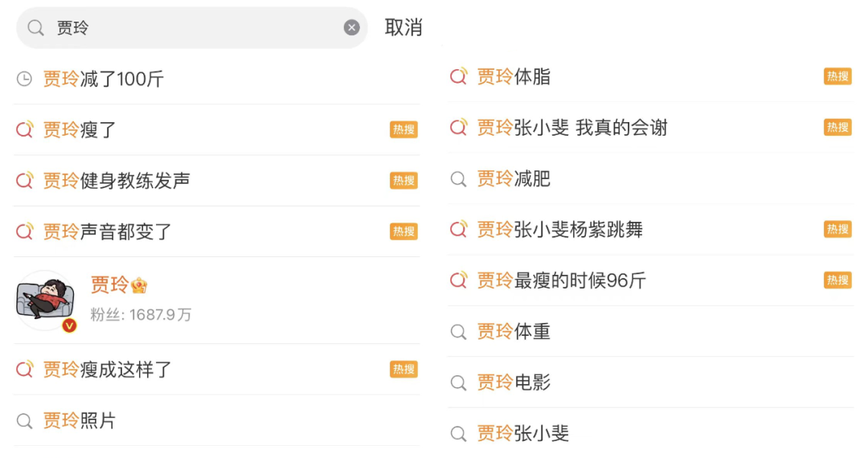The height and width of the screenshot is (458, 868).
Task: Open suggestion 贾玲张小斐杨紫跳舞
Action: click(560, 230)
